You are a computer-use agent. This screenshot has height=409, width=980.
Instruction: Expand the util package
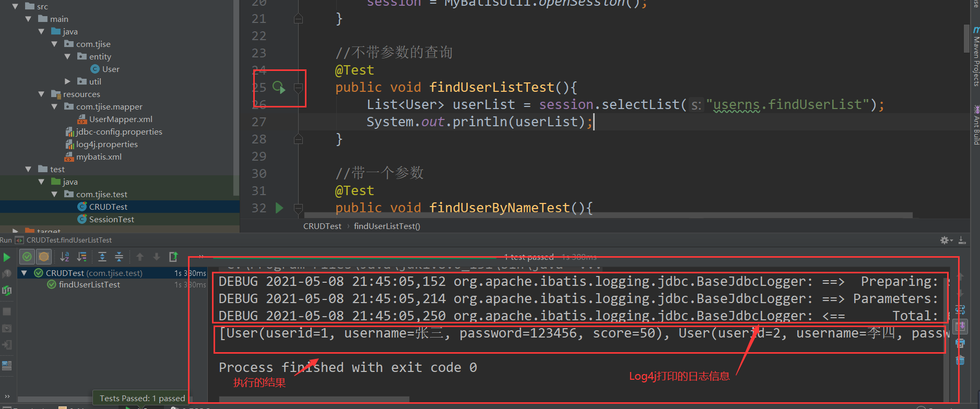[67, 81]
